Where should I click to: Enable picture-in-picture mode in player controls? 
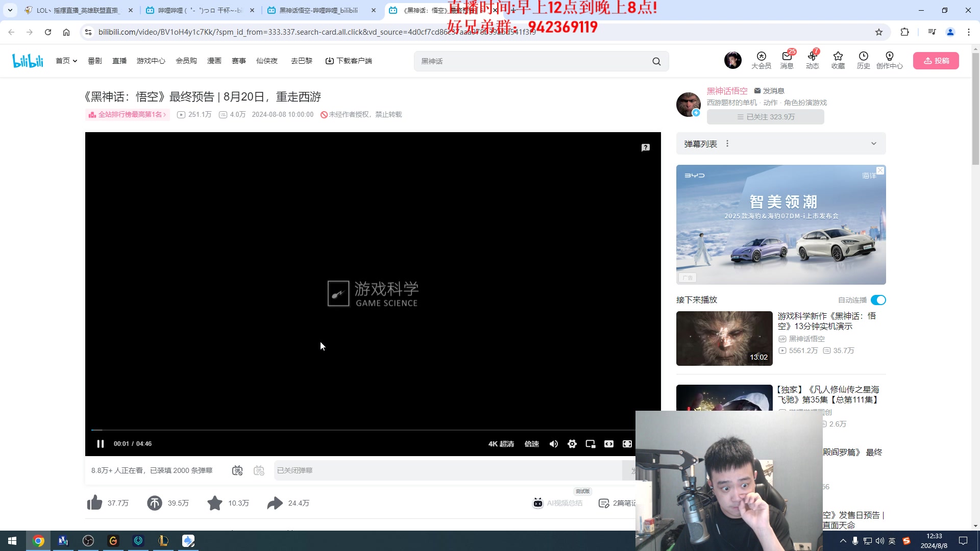point(590,444)
